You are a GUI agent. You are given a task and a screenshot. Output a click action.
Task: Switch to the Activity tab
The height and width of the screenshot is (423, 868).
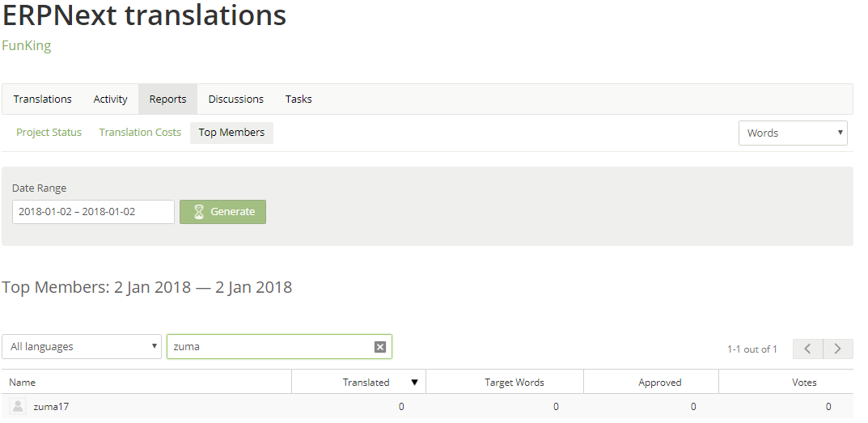(110, 99)
